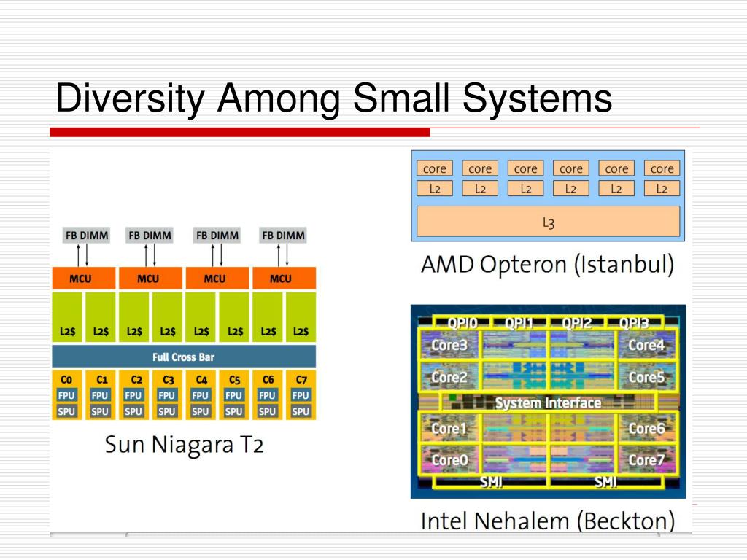Click the C5 core label
This screenshot has height=560, width=747.
[234, 379]
